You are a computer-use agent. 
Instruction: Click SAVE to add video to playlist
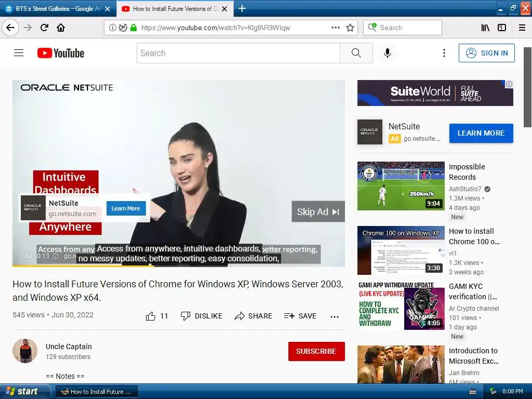coord(300,316)
